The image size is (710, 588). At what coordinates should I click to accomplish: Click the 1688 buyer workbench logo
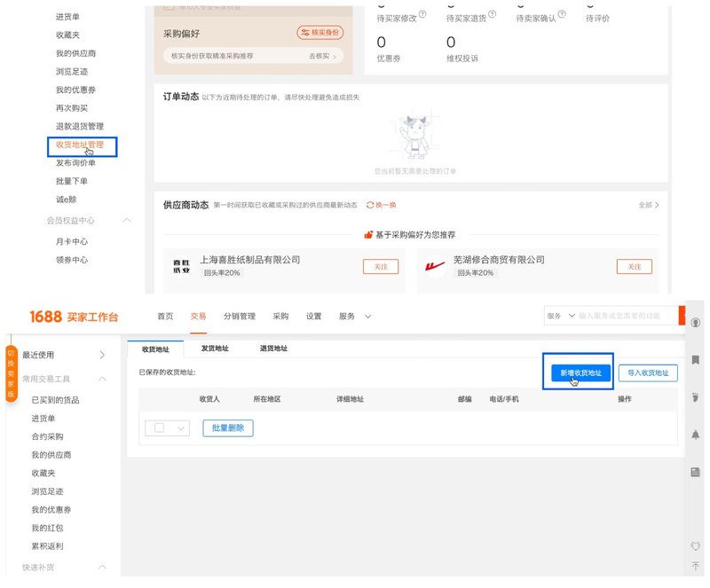(73, 317)
